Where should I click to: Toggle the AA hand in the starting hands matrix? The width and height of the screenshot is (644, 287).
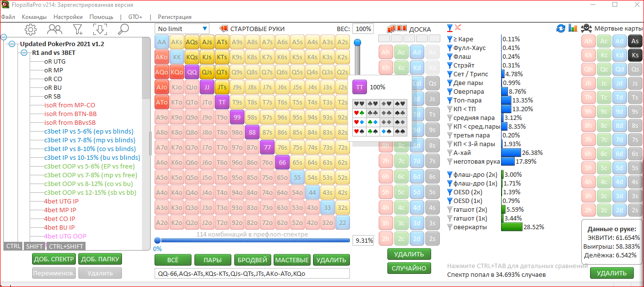tap(162, 42)
